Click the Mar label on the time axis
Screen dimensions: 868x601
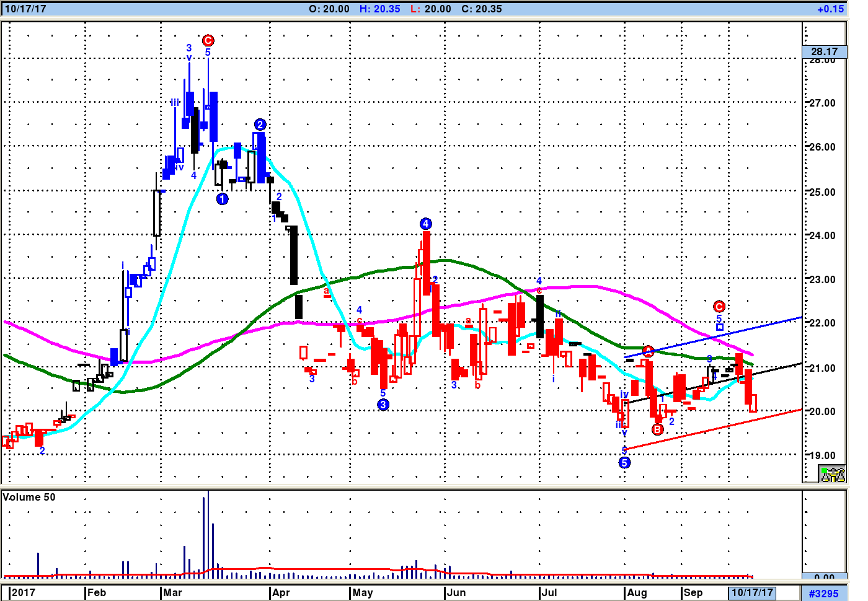click(172, 592)
